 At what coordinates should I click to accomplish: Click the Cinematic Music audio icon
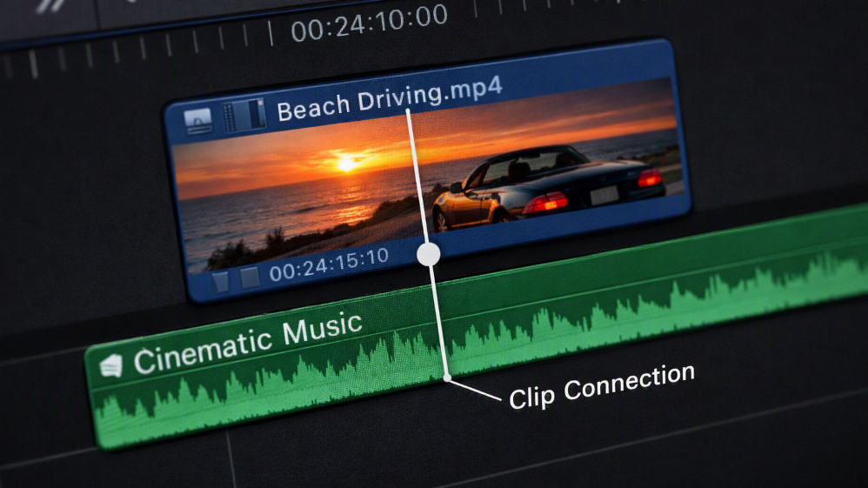point(110,366)
